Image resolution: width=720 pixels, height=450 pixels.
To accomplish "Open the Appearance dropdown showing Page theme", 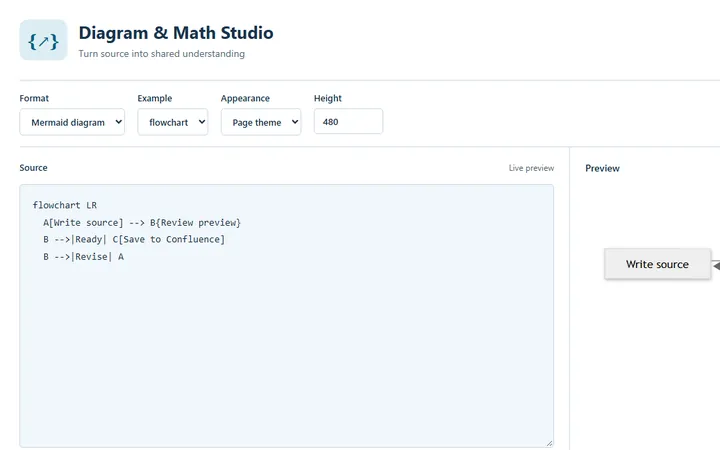I will [261, 122].
